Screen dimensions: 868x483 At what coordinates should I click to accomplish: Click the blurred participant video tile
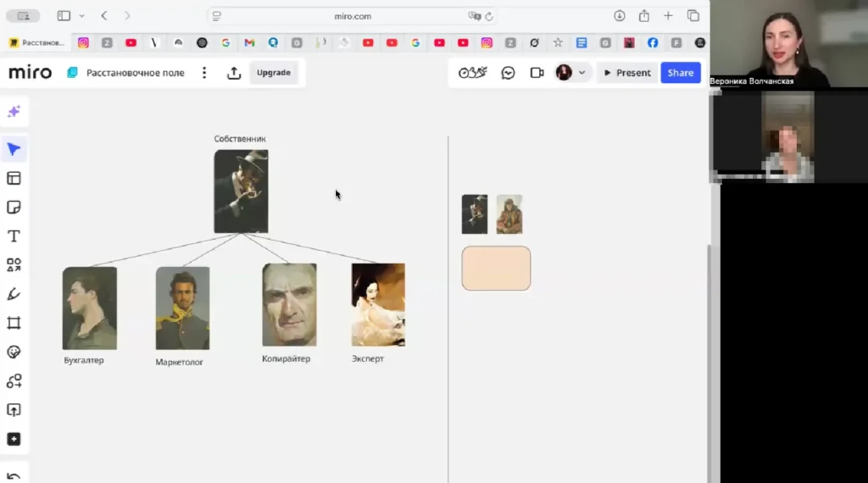[787, 136]
